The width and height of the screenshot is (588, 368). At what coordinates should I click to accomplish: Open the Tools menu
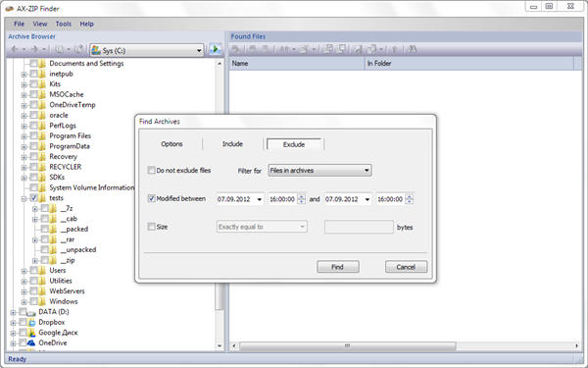click(64, 24)
